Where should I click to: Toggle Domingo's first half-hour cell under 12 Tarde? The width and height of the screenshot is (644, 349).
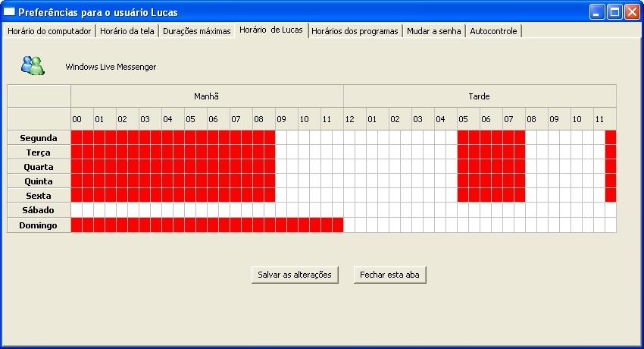[x=349, y=225]
